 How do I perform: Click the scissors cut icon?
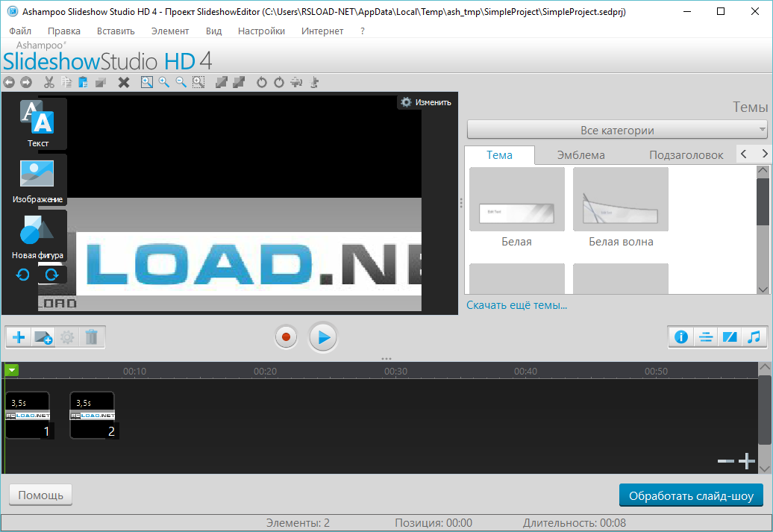coord(48,82)
